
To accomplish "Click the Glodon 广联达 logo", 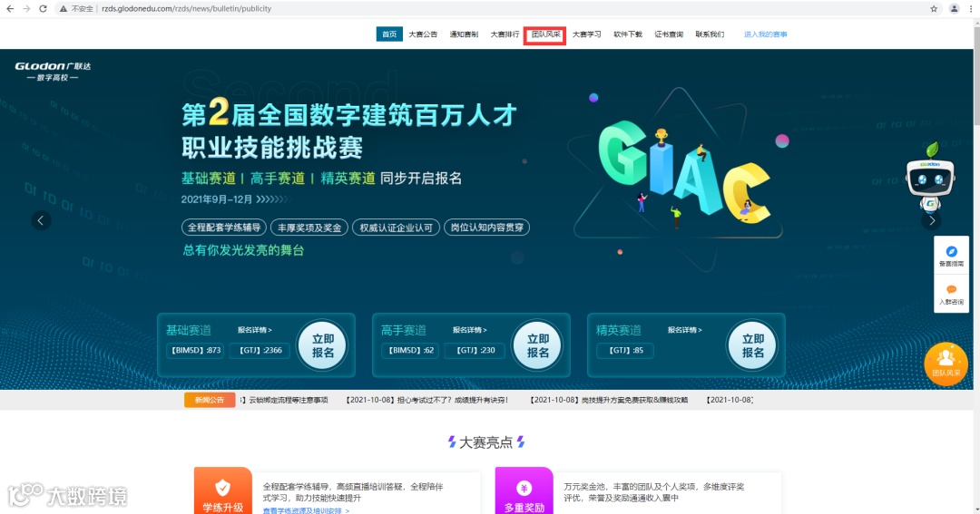I will tap(54, 72).
